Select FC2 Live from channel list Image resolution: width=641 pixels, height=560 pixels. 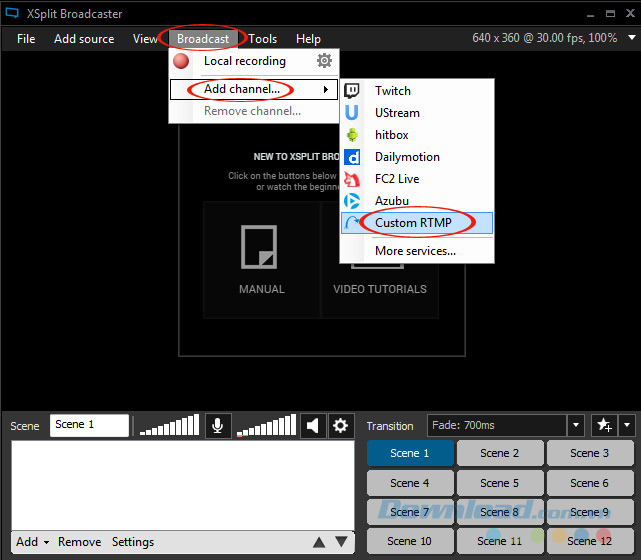417,179
